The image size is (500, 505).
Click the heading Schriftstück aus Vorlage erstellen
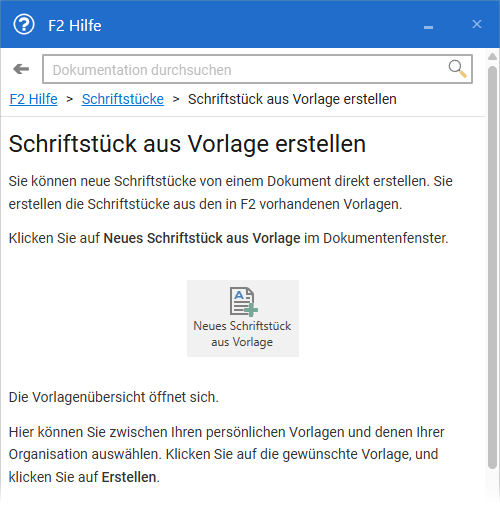187,144
